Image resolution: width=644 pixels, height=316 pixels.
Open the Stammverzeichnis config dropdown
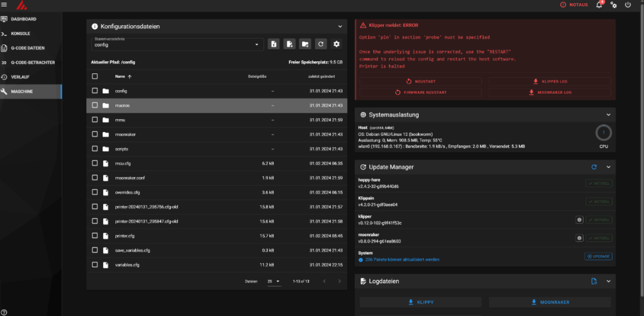point(177,44)
